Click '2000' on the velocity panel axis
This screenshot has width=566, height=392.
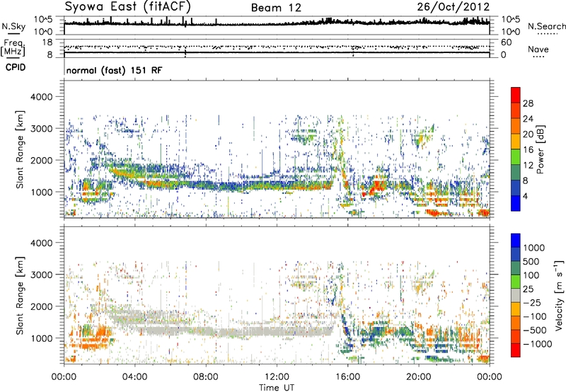click(41, 306)
